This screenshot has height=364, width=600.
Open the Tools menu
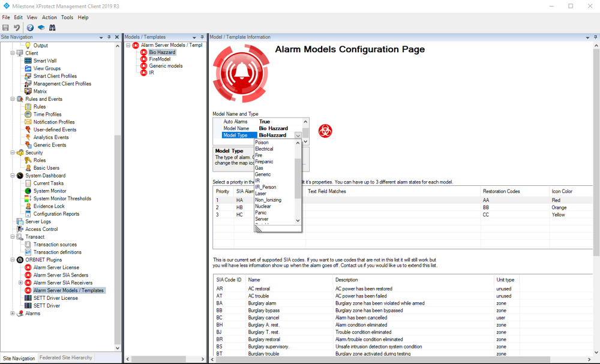point(67,17)
